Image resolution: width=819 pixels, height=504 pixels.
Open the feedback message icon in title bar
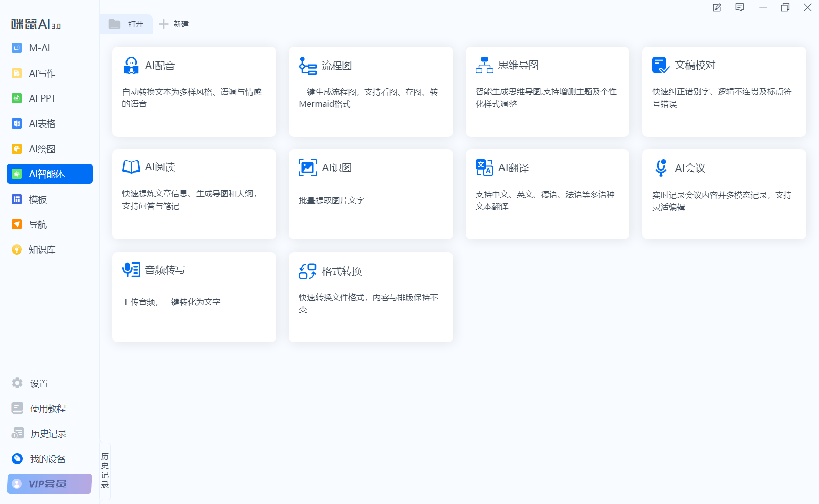click(x=740, y=8)
